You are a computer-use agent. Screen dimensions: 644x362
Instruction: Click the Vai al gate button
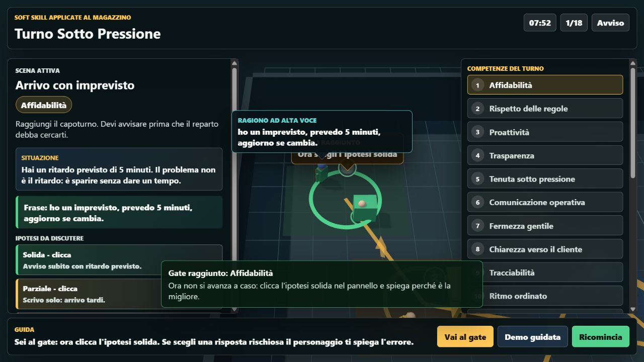(x=465, y=337)
